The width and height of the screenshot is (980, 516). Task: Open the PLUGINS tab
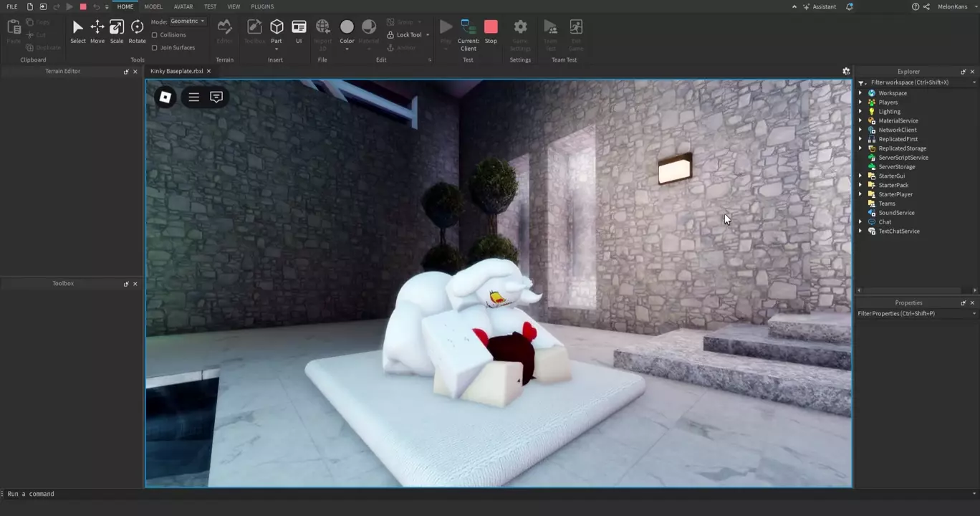pos(262,6)
